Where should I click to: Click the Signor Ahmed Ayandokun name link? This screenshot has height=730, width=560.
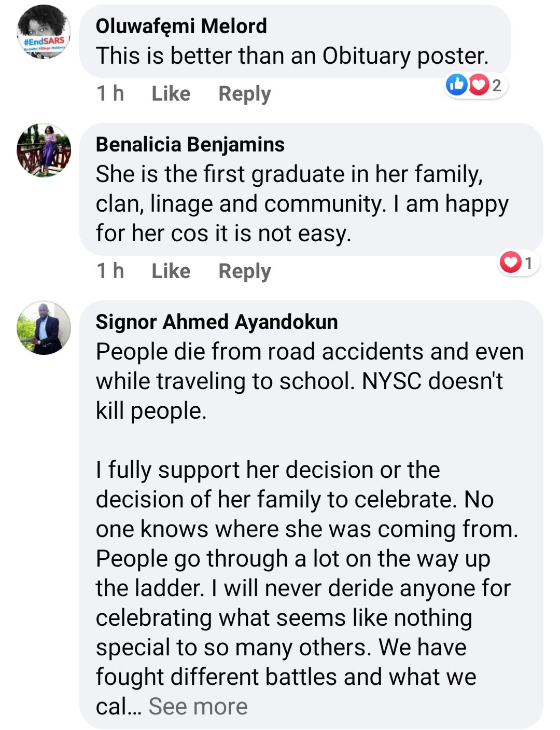(217, 322)
